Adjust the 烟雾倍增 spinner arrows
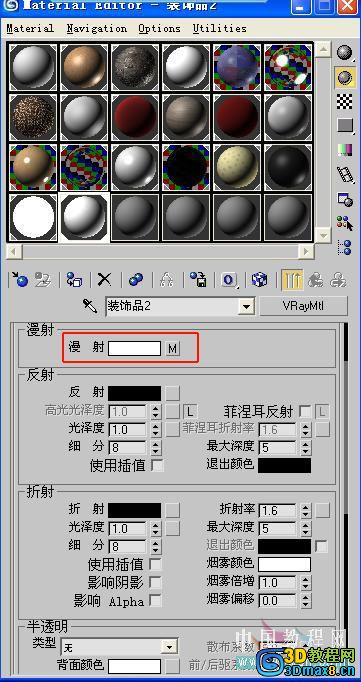 coord(306,583)
